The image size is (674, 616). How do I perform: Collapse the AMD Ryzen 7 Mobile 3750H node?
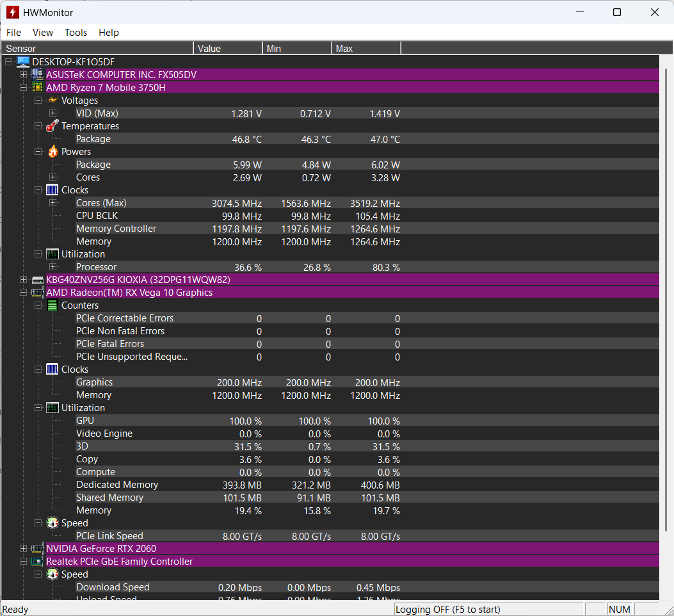[x=23, y=87]
